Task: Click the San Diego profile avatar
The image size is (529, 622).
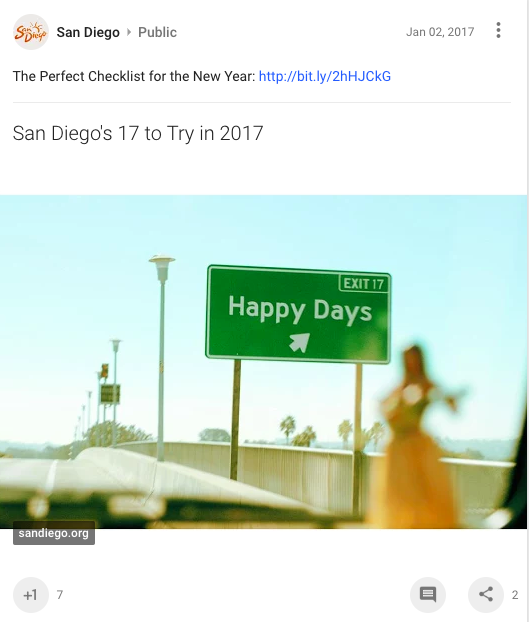Action: [31, 32]
